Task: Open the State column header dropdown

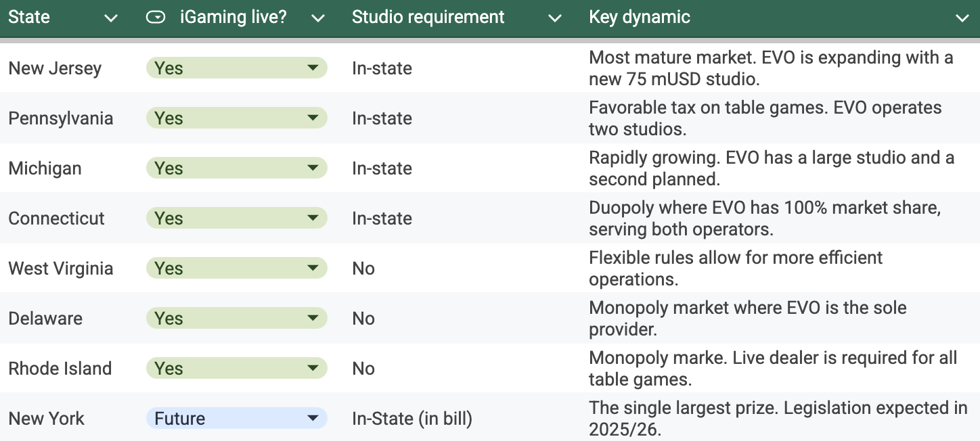Action: click(111, 18)
